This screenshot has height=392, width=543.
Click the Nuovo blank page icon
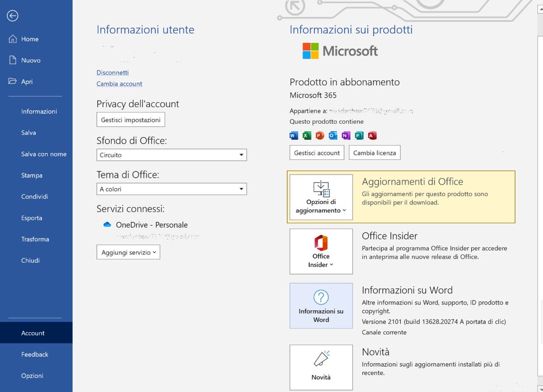coord(13,60)
